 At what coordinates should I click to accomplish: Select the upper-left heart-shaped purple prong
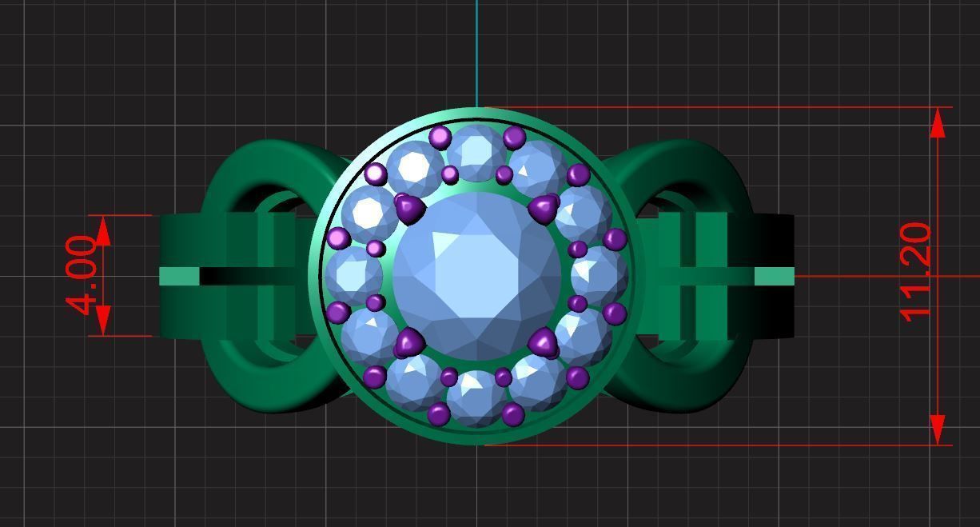410,210
